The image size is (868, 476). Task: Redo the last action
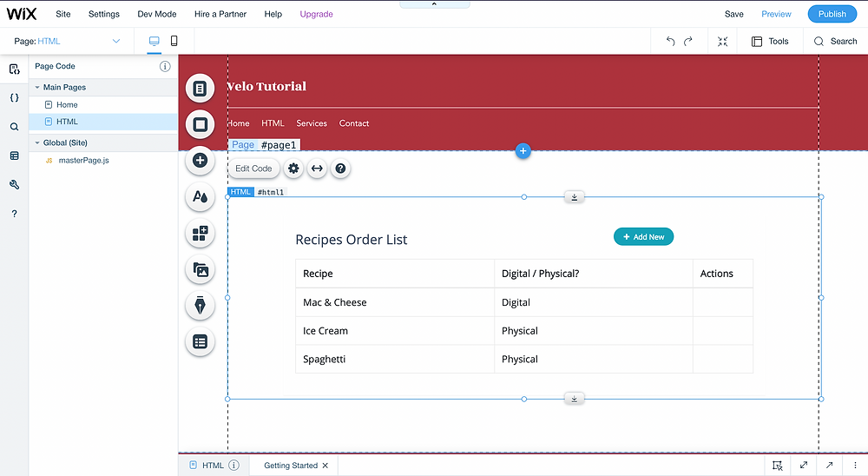pos(688,41)
